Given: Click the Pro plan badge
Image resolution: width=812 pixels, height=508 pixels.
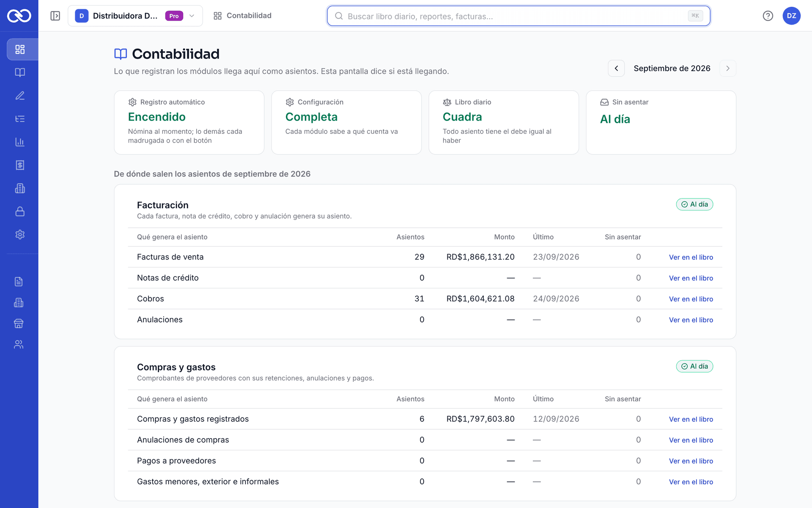Looking at the screenshot, I should coord(174,16).
